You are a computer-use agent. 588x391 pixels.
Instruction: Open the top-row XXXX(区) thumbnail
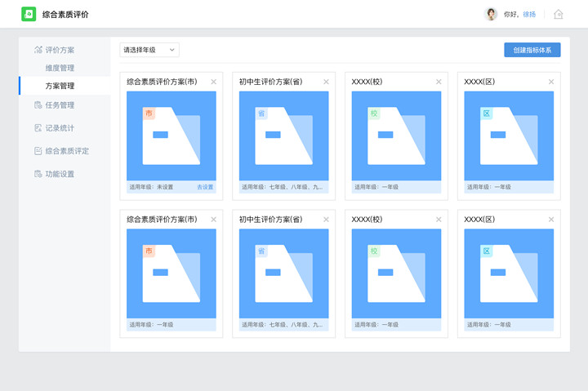[509, 136]
